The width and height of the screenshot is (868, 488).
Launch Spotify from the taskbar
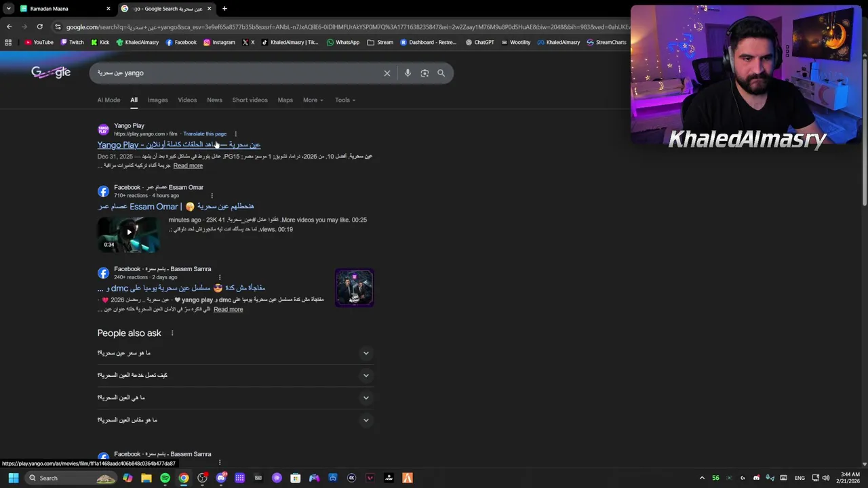(x=165, y=478)
